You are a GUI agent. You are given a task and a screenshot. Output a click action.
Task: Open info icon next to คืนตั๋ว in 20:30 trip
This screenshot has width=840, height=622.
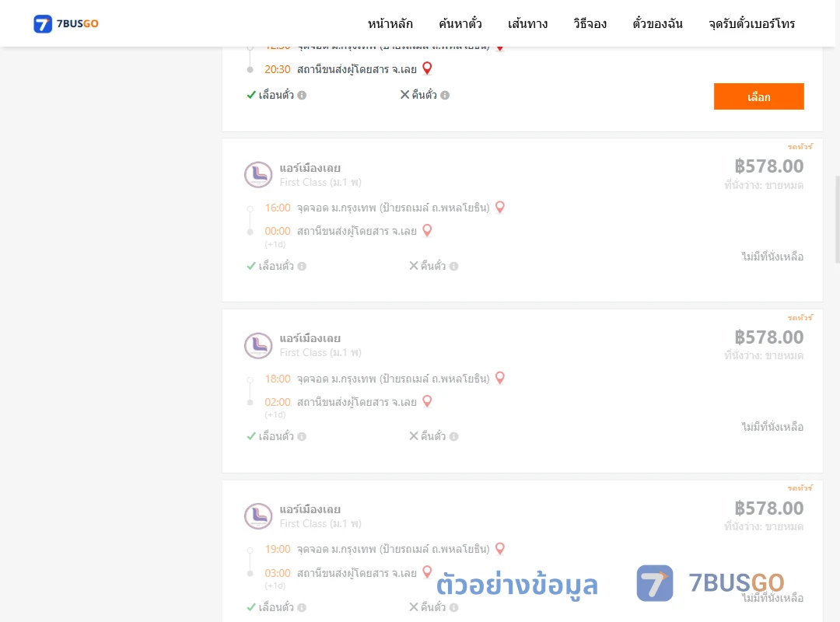tap(445, 95)
